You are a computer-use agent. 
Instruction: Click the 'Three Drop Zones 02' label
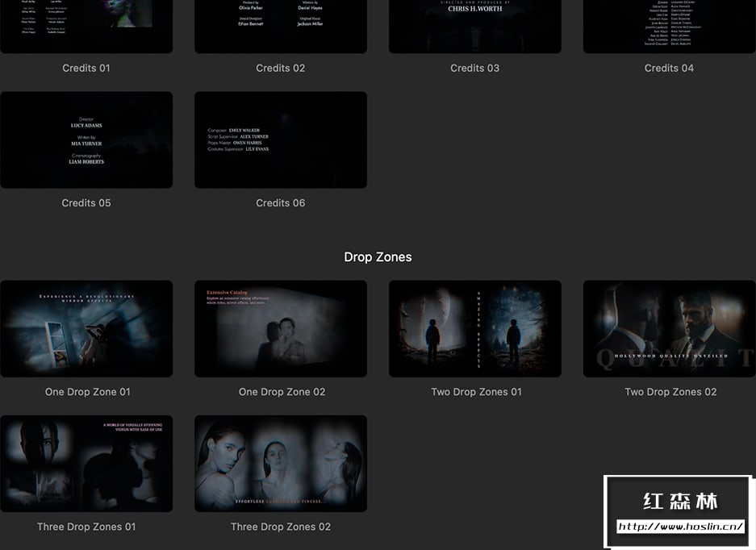pyautogui.click(x=281, y=527)
